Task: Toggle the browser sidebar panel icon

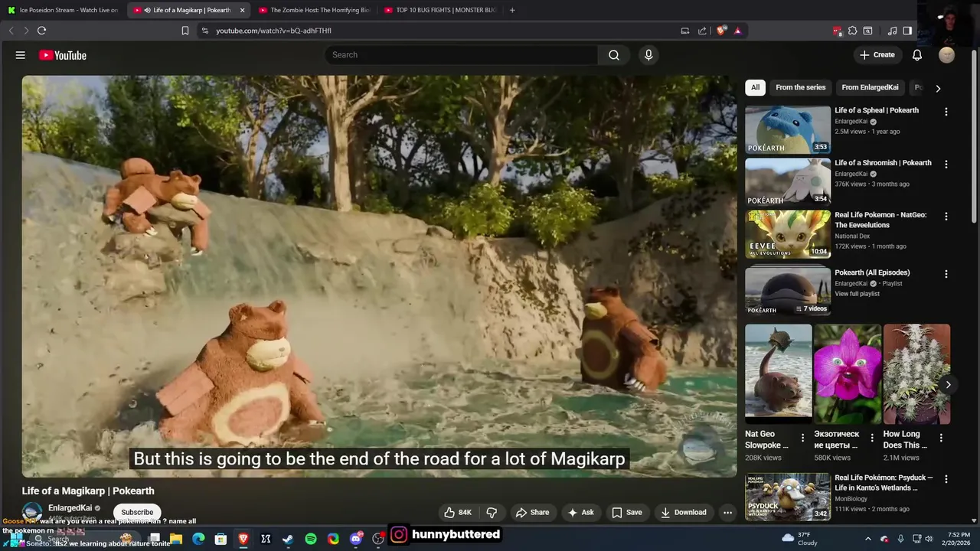Action: (x=907, y=31)
